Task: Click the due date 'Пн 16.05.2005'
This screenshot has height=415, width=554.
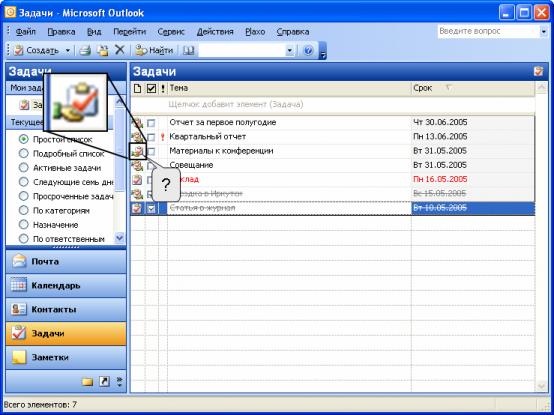Action: click(440, 179)
